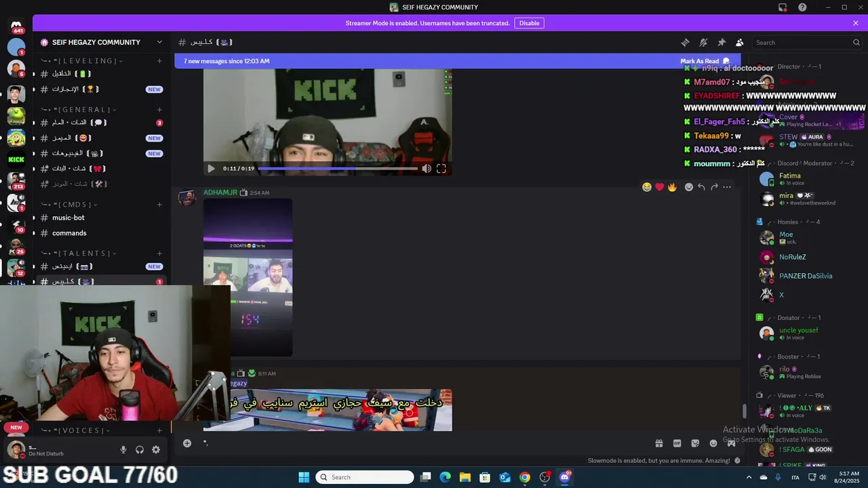Create channel in LEVELING category plus
The image size is (868, 488).
tap(159, 61)
